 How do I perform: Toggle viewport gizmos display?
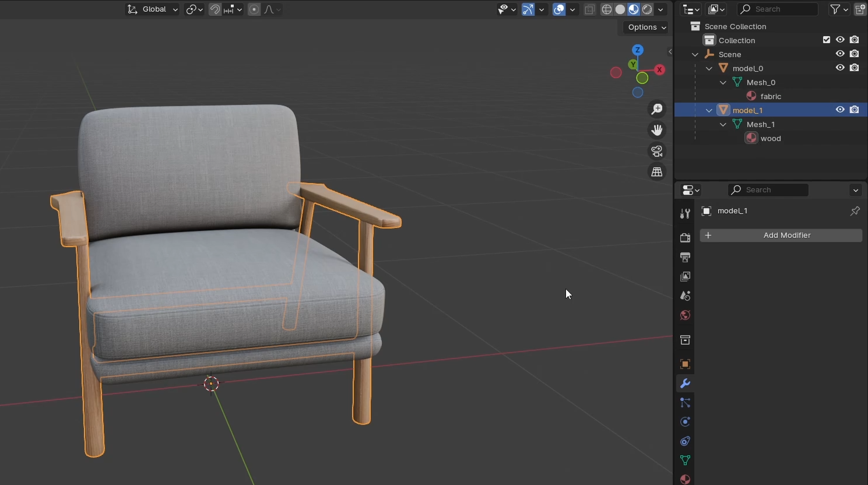click(x=528, y=9)
